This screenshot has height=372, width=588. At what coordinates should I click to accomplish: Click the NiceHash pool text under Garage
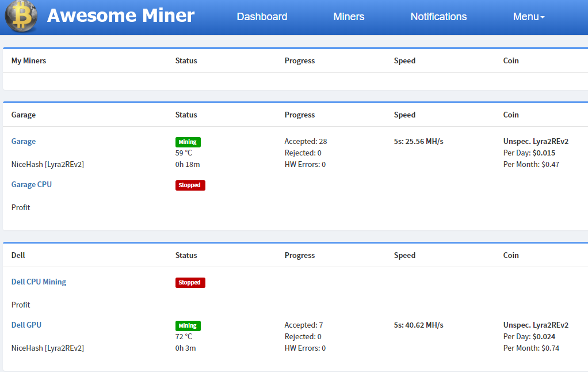point(48,164)
